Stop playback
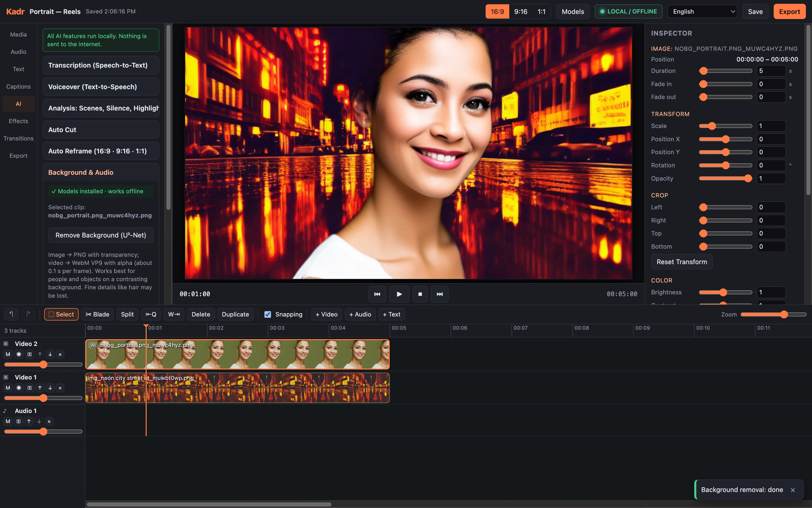The height and width of the screenshot is (508, 812). (420, 294)
